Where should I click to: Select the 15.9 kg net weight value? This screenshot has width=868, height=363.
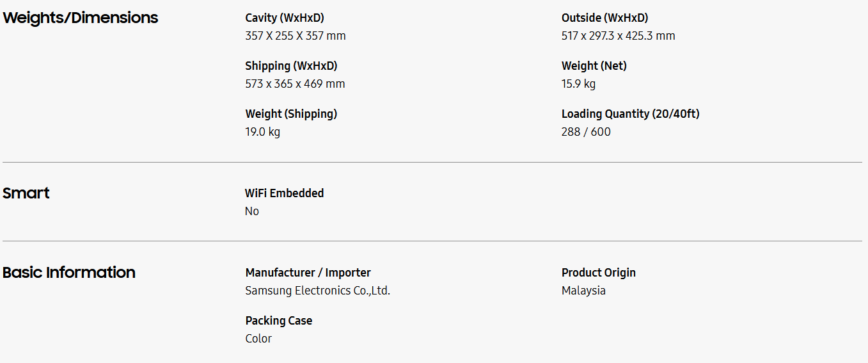[x=578, y=84]
